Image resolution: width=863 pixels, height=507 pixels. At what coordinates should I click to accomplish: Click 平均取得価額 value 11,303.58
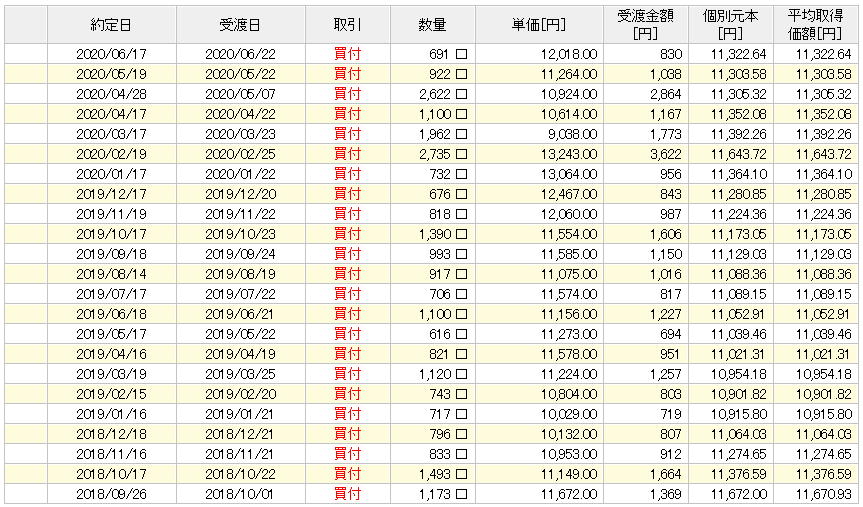pyautogui.click(x=824, y=74)
